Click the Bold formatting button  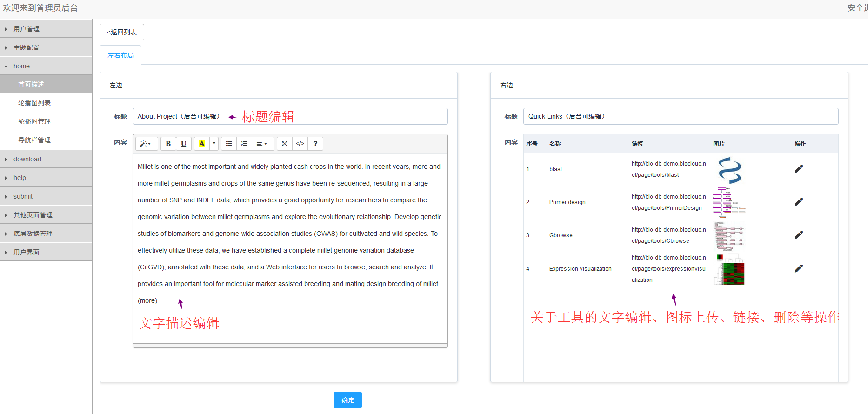[168, 144]
